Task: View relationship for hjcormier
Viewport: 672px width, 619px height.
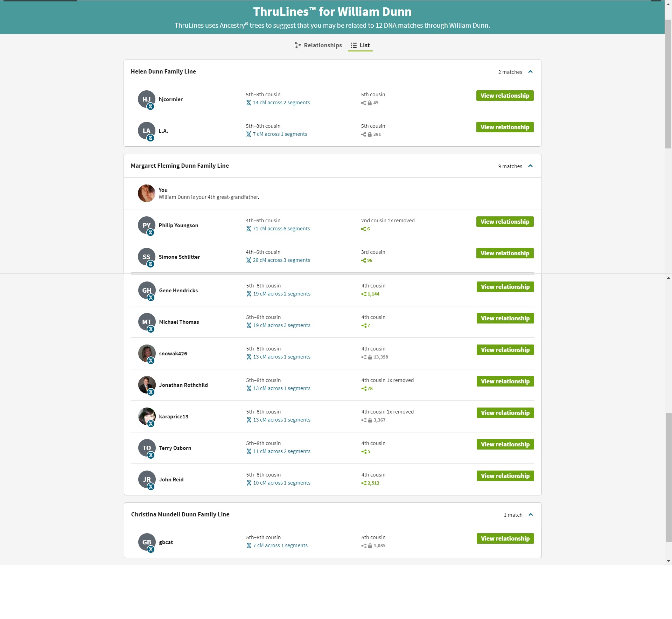Action: click(505, 96)
